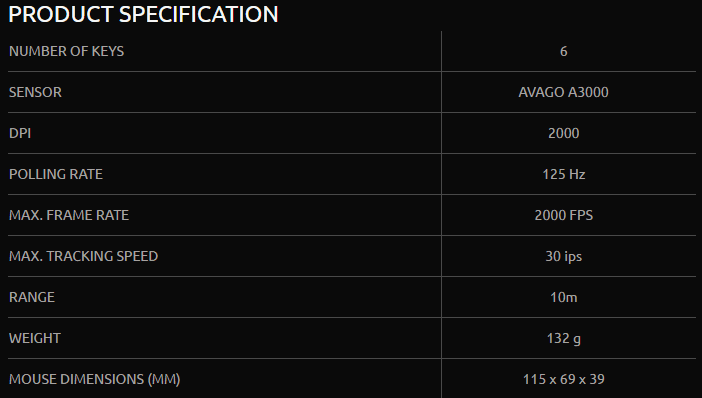Click the 30 ips value
This screenshot has width=702, height=398.
click(564, 256)
